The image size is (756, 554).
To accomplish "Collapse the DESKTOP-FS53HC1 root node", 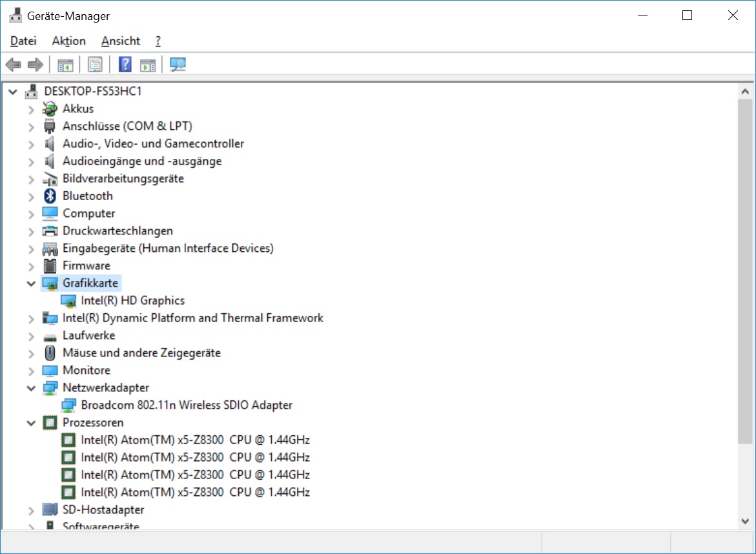I will tap(13, 91).
